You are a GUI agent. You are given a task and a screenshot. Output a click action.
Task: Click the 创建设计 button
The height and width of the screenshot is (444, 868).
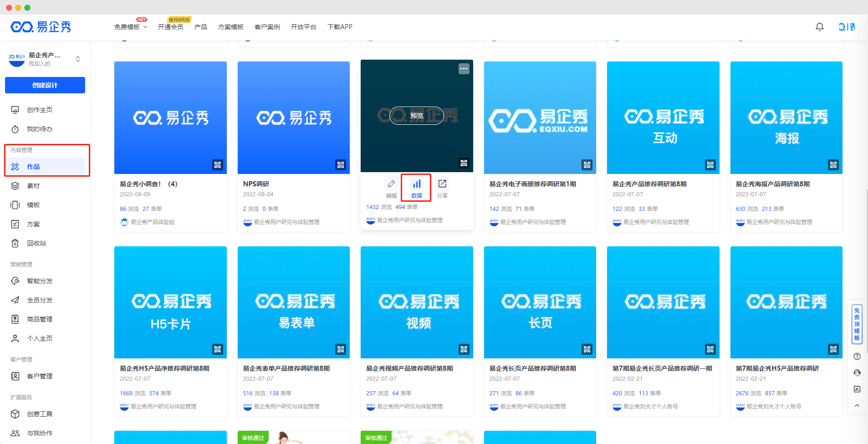pos(45,85)
